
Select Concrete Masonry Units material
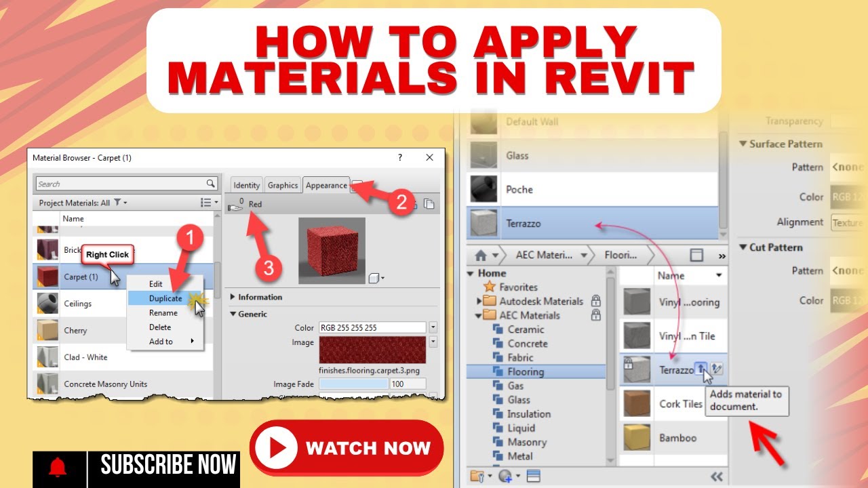[123, 384]
